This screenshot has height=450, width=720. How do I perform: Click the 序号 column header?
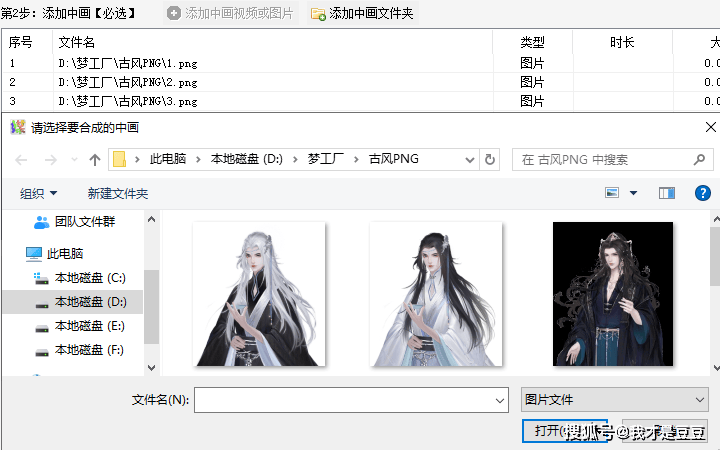(x=28, y=42)
